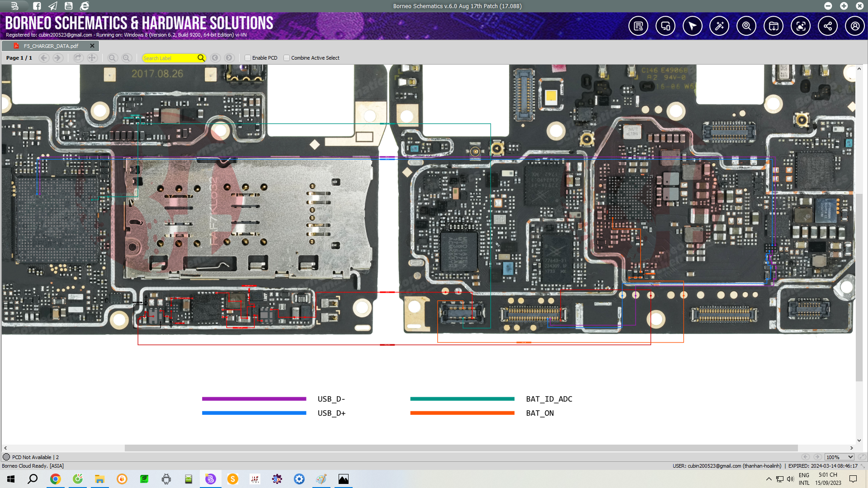Click the Borneo logo icon in title bar
The image size is (868, 488).
pos(15,6)
